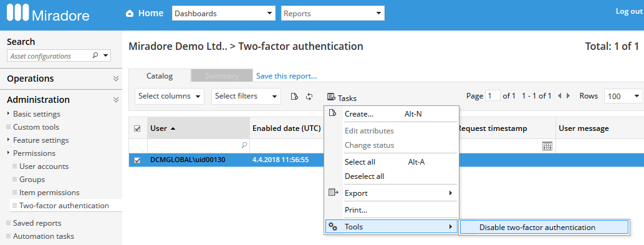
Task: Open the Tasks menu icon
Action: coord(331,97)
